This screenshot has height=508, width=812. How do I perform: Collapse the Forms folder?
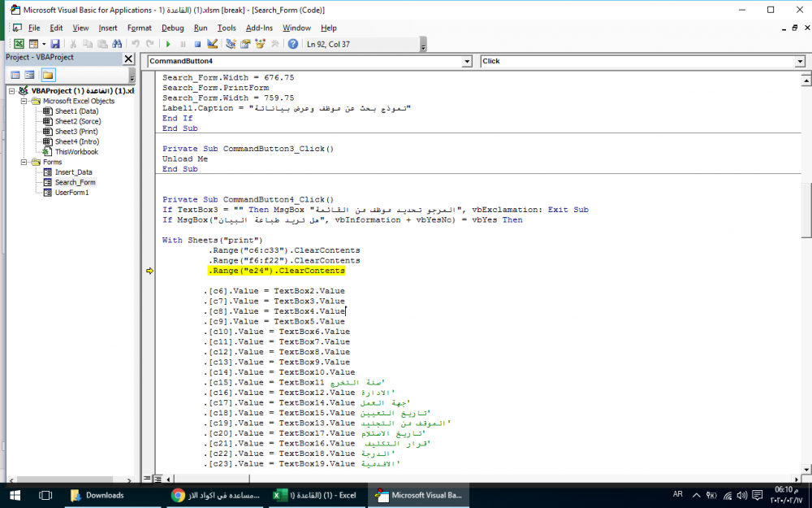pyautogui.click(x=24, y=162)
